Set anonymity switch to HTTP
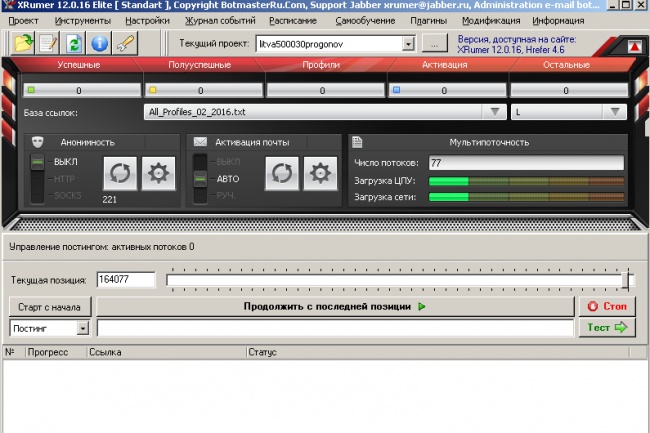The width and height of the screenshot is (650, 433). (x=64, y=179)
